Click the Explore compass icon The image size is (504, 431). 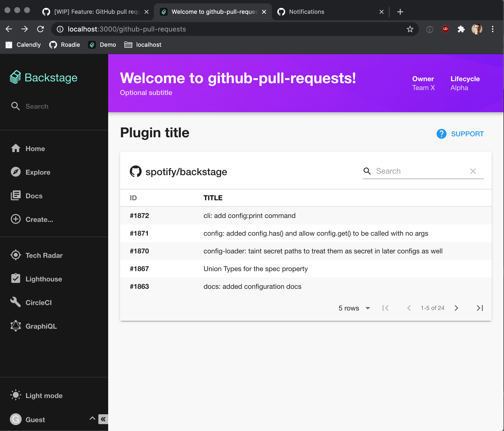(15, 172)
